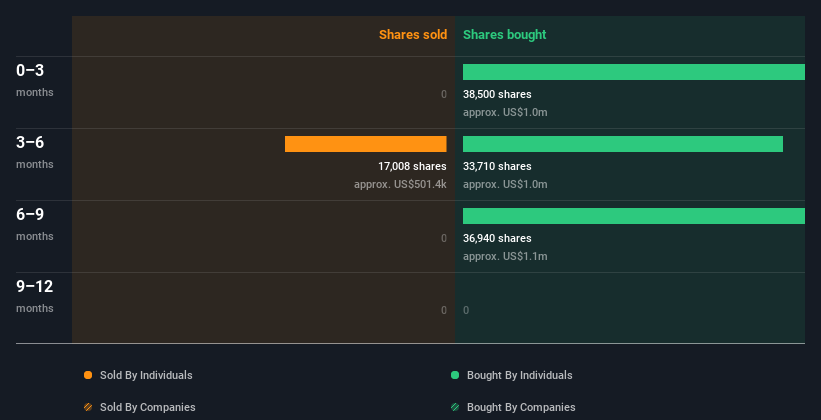Click the sold 0 in the 9–12 months row
This screenshot has width=821, height=420.
(444, 311)
